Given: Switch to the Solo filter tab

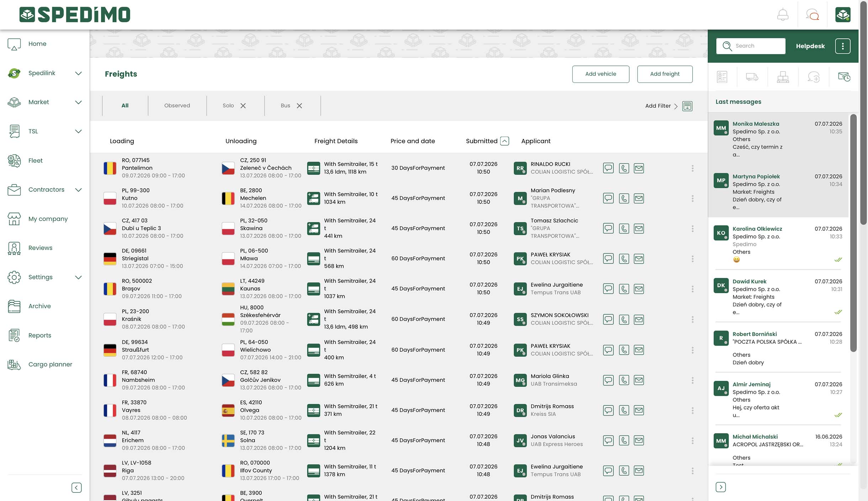Looking at the screenshot, I should (x=228, y=106).
